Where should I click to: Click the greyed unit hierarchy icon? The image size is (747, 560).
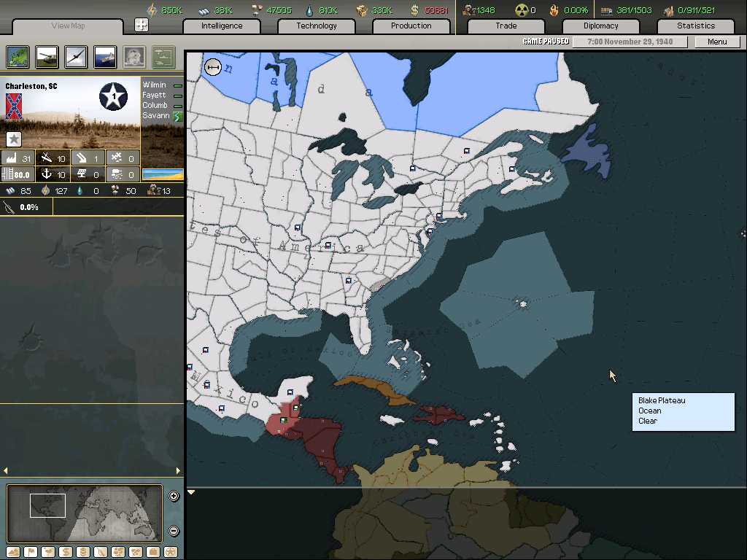tap(163, 57)
